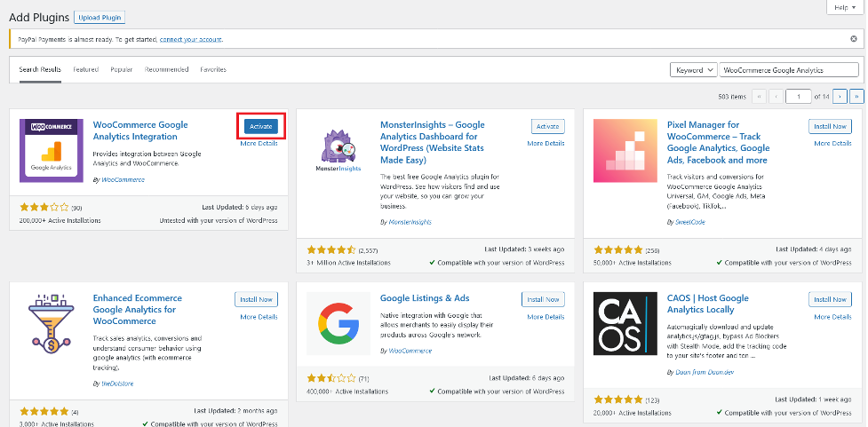Screen dimensions: 868x427
Task: Click '200,000+ Active Installations' text
Action: pos(60,221)
